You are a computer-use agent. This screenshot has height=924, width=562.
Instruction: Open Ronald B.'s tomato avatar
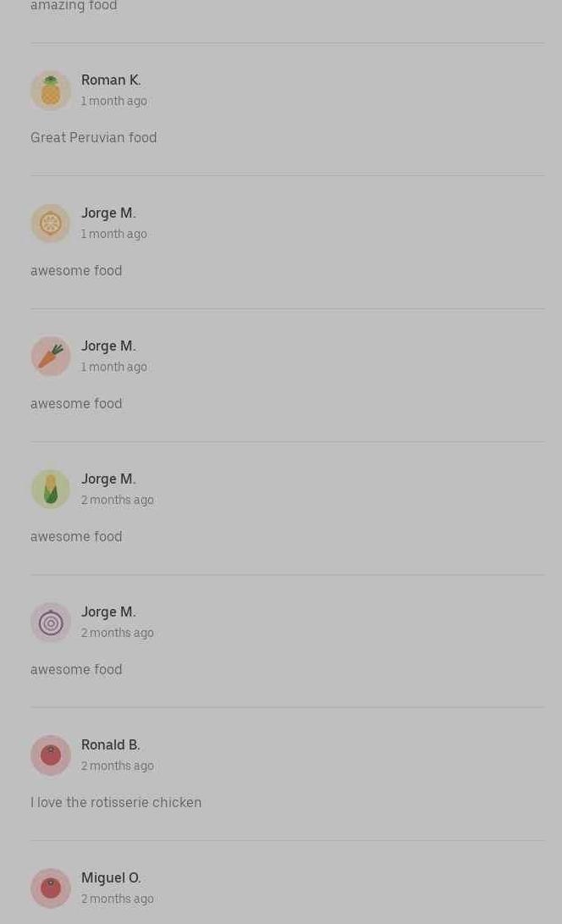pos(51,755)
